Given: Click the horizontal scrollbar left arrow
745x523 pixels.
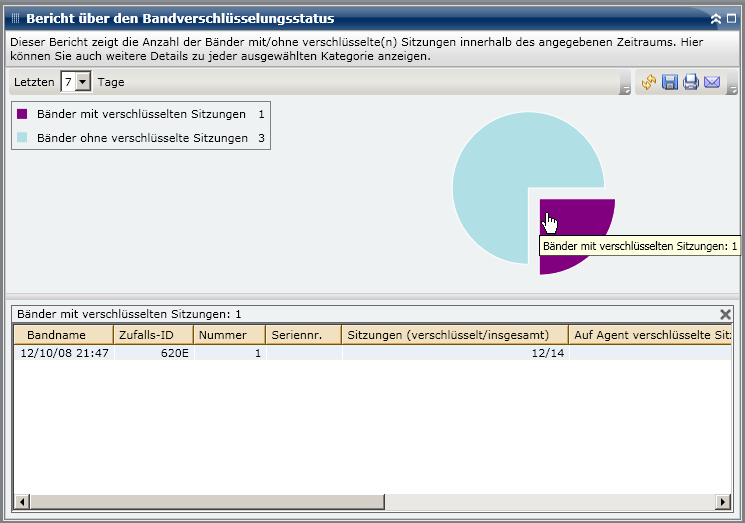Looking at the screenshot, I should click(x=22, y=502).
